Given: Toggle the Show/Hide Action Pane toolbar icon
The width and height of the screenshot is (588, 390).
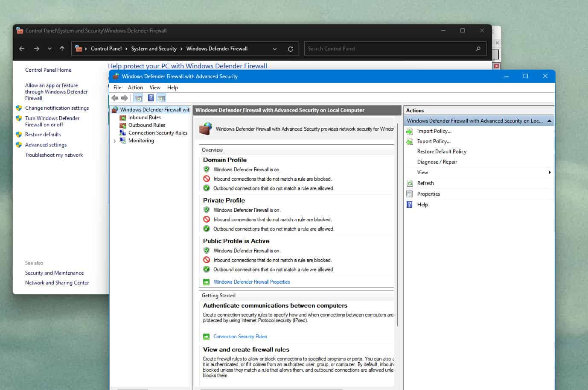Looking at the screenshot, I should tap(161, 98).
